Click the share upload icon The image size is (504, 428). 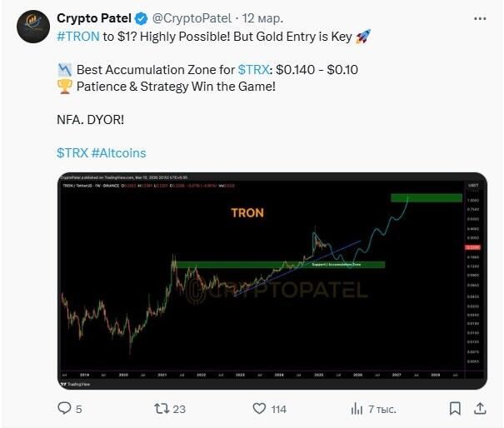[481, 408]
